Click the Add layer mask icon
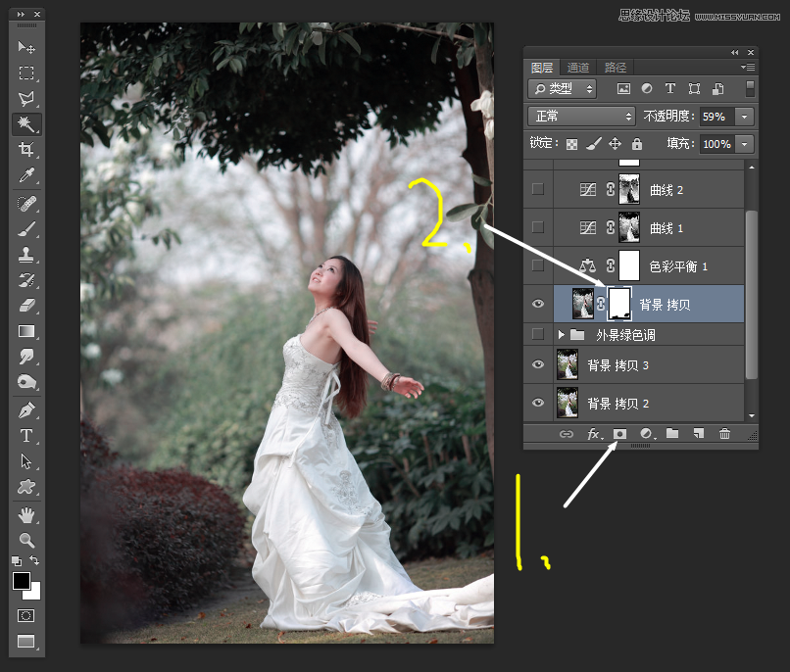790x672 pixels. (x=618, y=434)
